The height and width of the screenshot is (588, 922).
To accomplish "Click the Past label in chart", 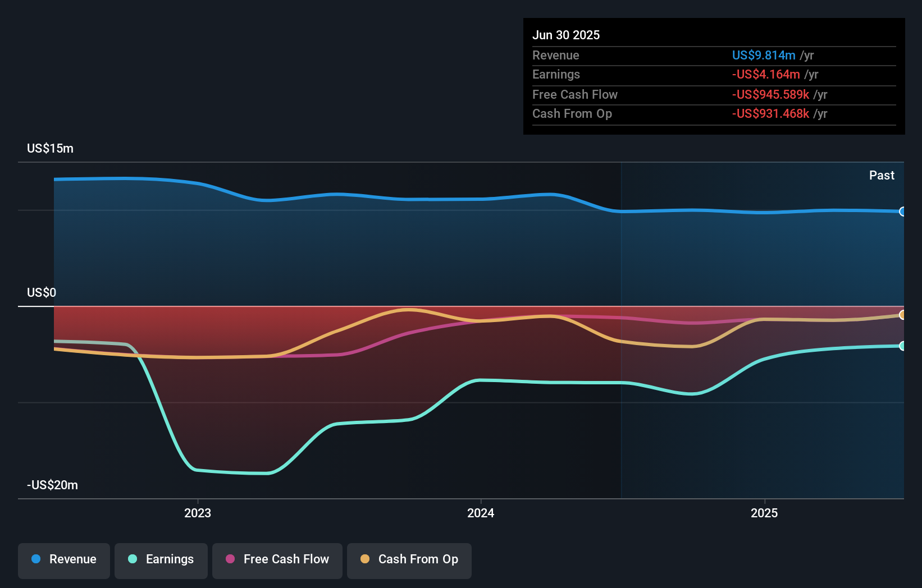I will coord(882,175).
